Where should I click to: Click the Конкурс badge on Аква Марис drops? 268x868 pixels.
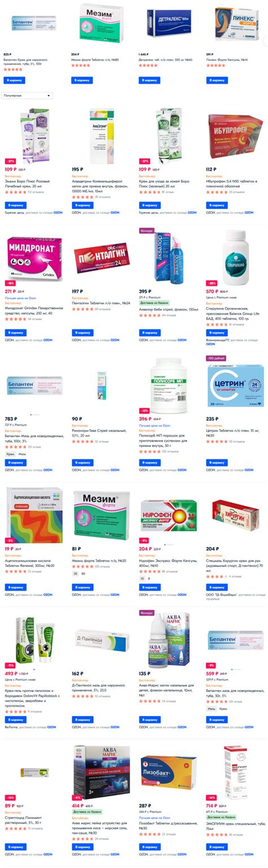point(146,612)
